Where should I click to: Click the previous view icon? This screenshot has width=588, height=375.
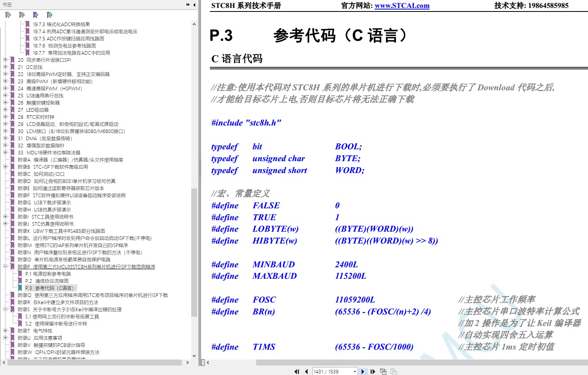[383, 371]
